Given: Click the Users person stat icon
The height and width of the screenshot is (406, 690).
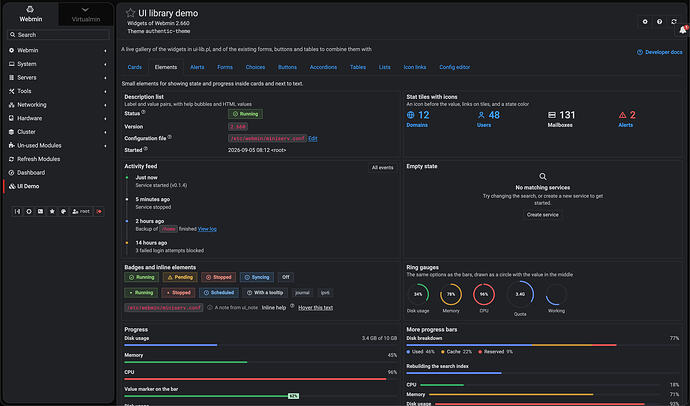Looking at the screenshot, I should pyautogui.click(x=481, y=115).
